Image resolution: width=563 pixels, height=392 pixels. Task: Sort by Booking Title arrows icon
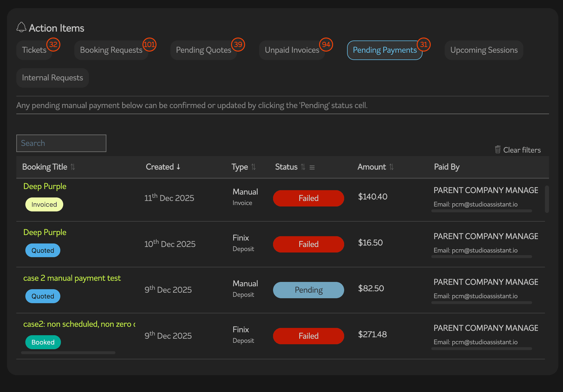click(x=73, y=167)
